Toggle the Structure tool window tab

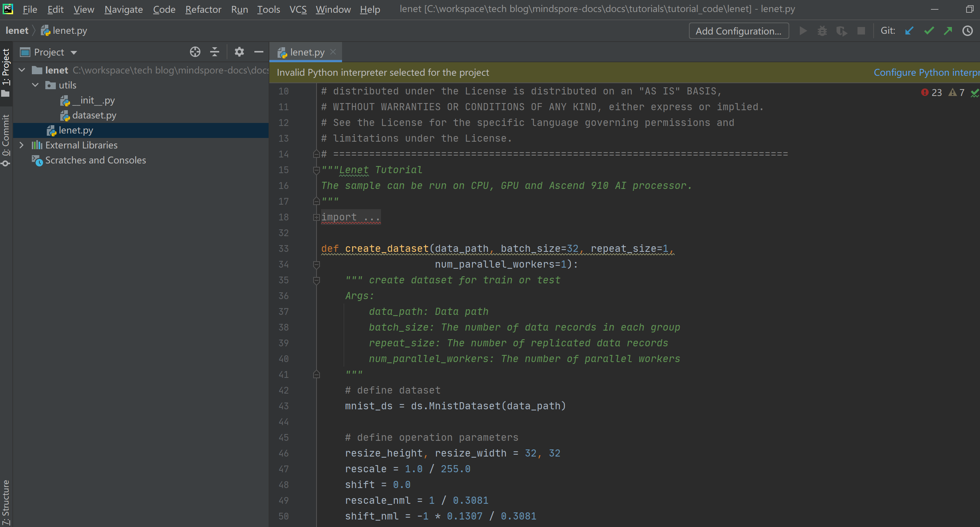coord(6,502)
